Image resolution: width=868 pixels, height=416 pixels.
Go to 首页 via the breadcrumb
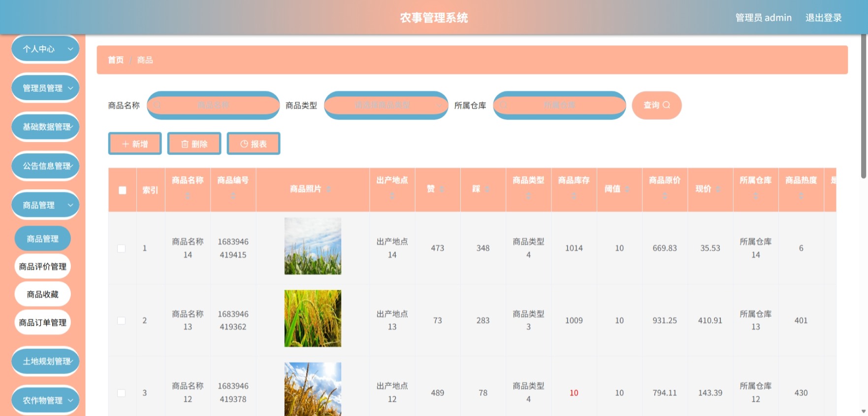tap(116, 60)
